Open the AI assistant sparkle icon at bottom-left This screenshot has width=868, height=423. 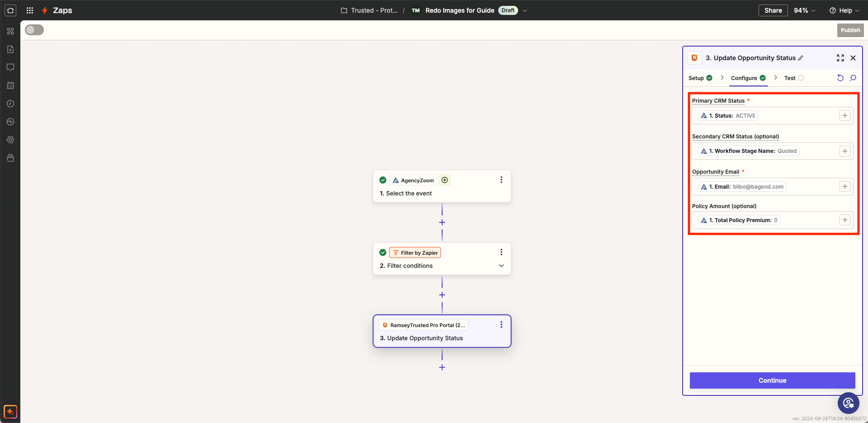tap(10, 412)
